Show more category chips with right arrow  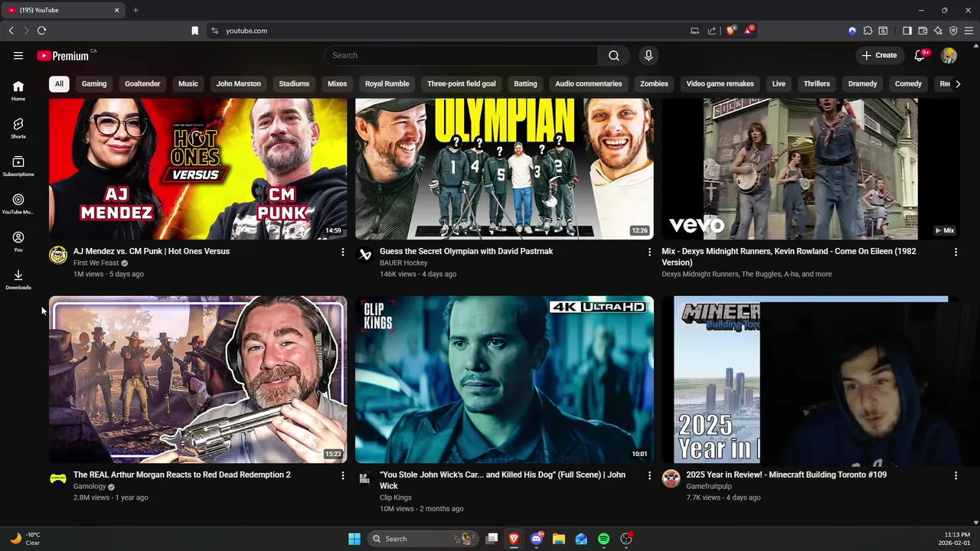pos(957,83)
